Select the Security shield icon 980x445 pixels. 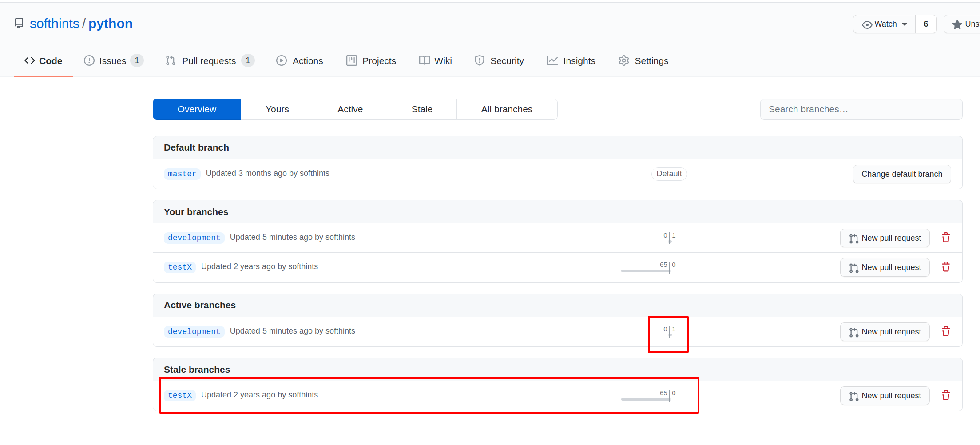click(480, 60)
